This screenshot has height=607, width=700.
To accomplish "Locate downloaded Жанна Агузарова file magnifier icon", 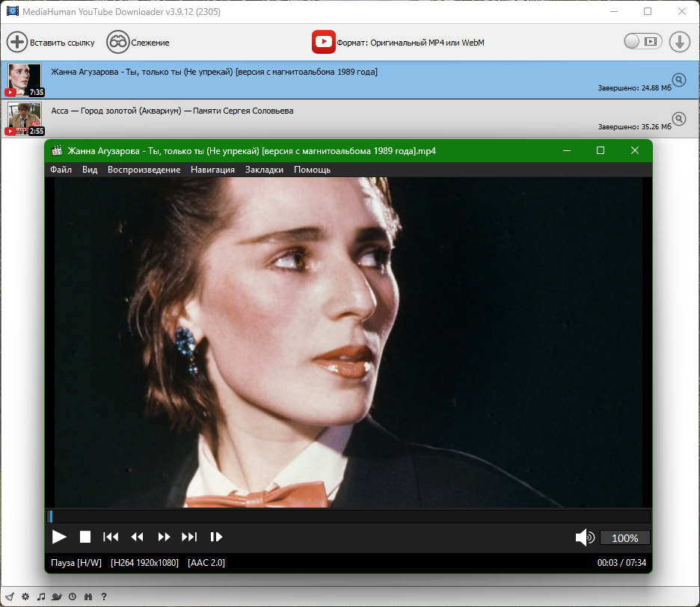I will click(x=679, y=80).
